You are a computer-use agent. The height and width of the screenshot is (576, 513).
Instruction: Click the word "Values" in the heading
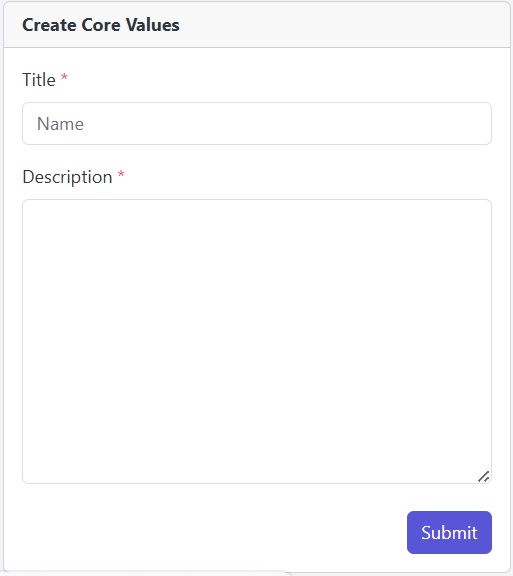click(153, 25)
